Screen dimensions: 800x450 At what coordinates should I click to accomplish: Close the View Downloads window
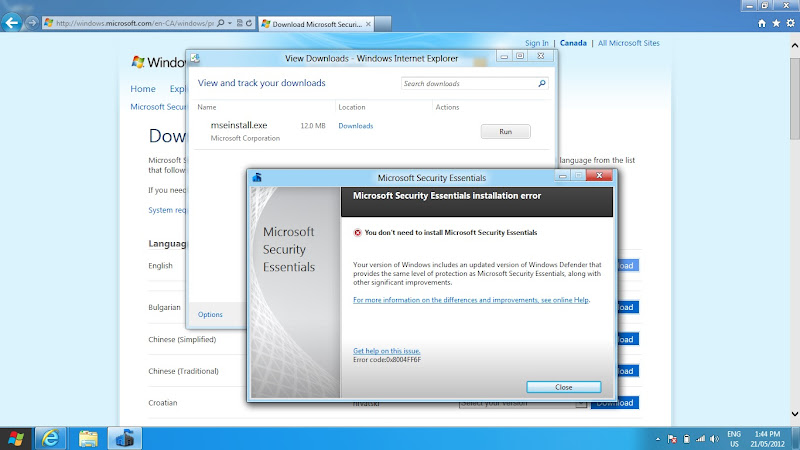pyautogui.click(x=541, y=56)
